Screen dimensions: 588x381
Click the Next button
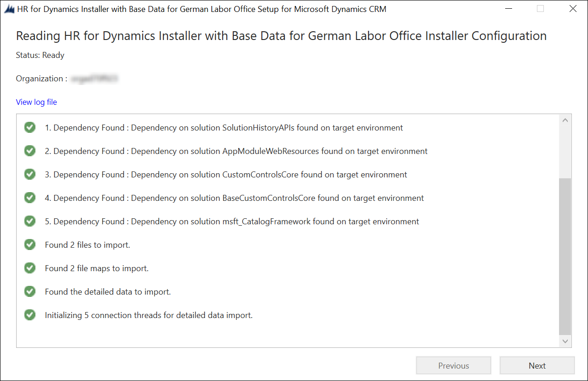coord(537,366)
